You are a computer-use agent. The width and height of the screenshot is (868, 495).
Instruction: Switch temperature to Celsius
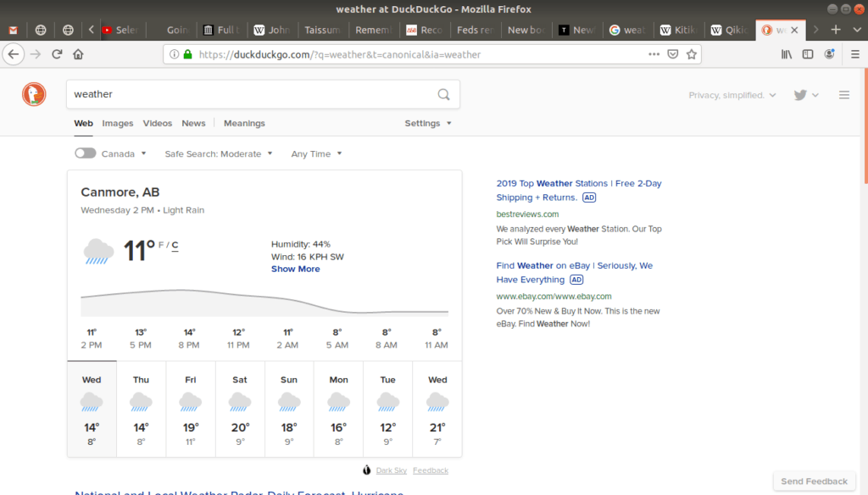(175, 245)
